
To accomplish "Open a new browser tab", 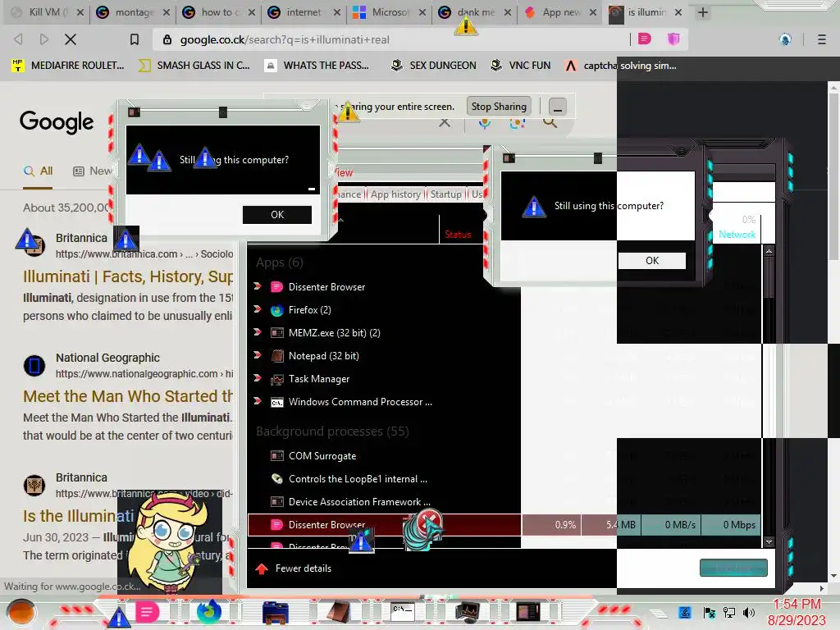I will [x=703, y=12].
